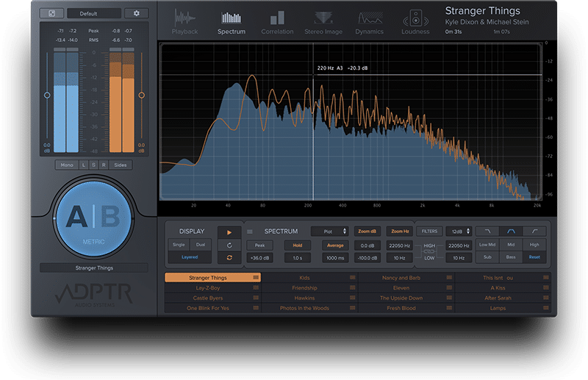Edit the 0.0 dB zoom field

367,245
